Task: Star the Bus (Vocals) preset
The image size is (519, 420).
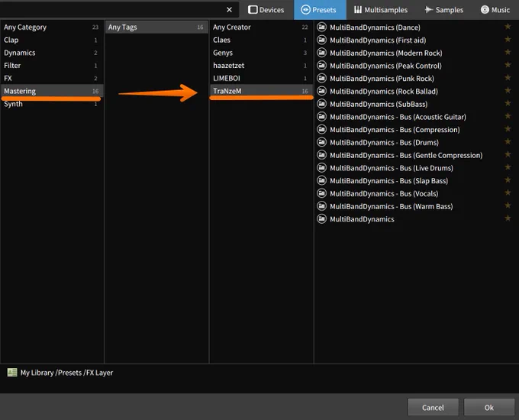Action: [508, 192]
